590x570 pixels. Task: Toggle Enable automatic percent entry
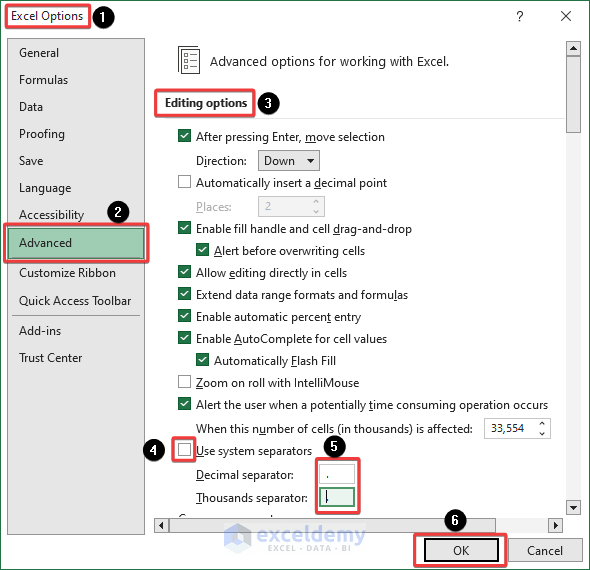[184, 316]
